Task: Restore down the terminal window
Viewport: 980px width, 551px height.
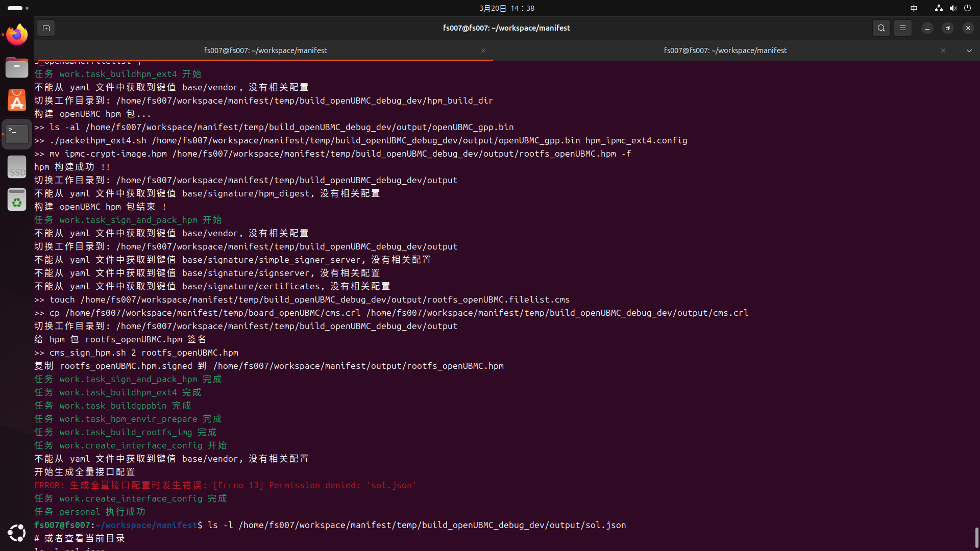Action: tap(948, 28)
